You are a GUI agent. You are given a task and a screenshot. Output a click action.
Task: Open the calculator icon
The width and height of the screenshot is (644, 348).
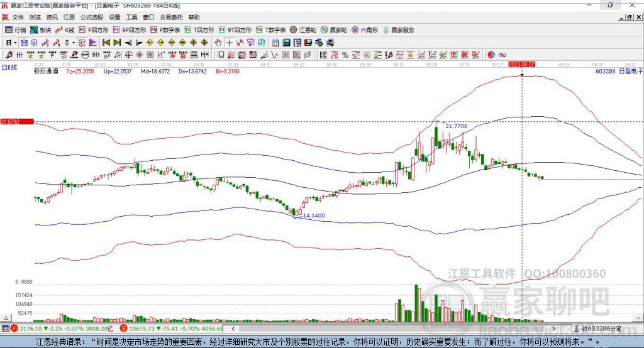pos(286,43)
